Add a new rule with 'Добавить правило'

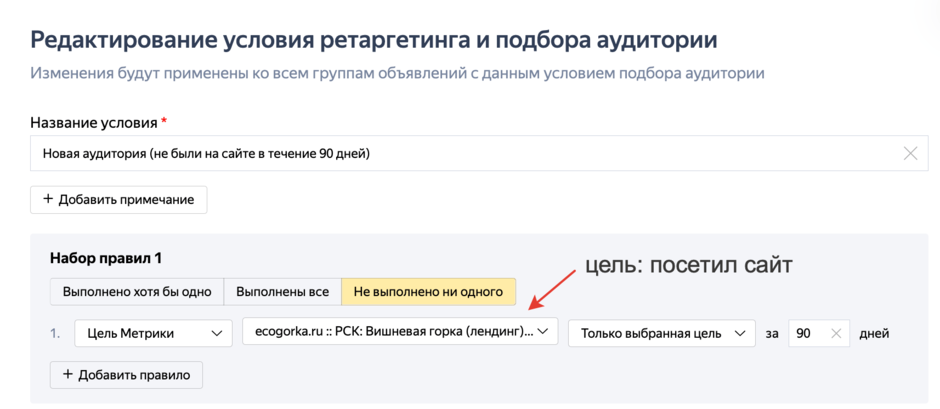pos(127,375)
